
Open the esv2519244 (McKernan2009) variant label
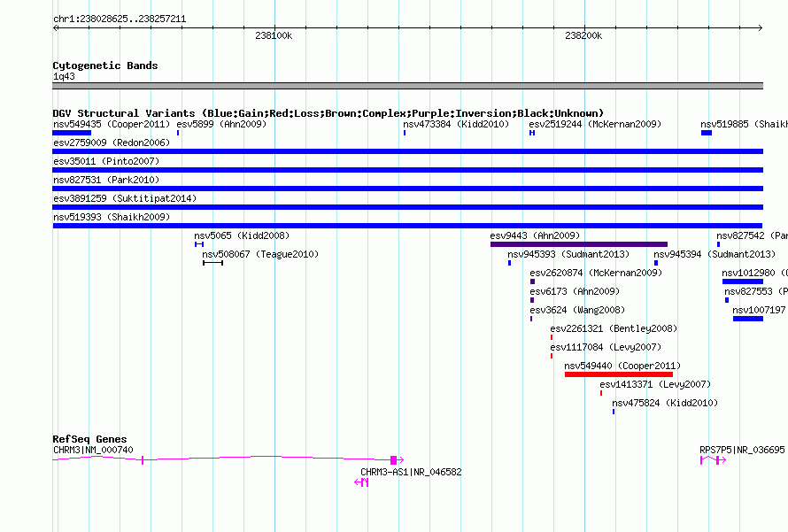click(595, 124)
